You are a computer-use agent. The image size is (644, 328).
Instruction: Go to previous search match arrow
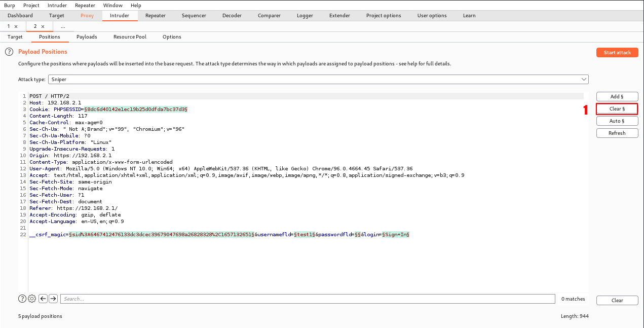point(43,299)
